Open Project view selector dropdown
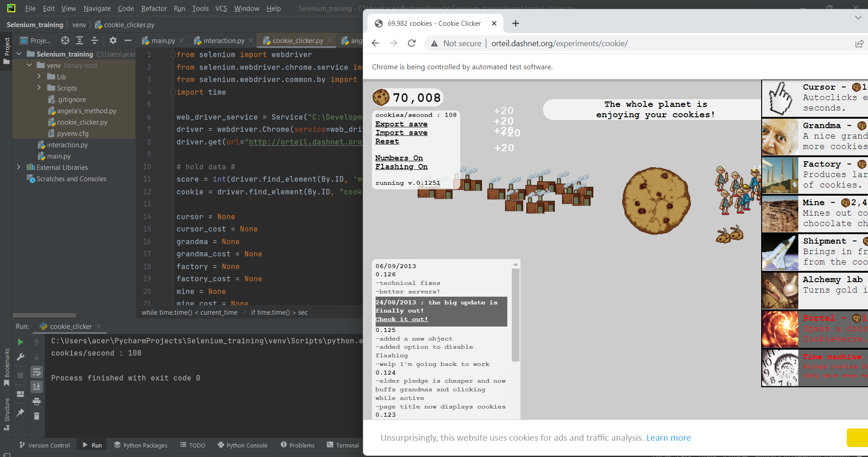This screenshot has width=868, height=457. 36,40
